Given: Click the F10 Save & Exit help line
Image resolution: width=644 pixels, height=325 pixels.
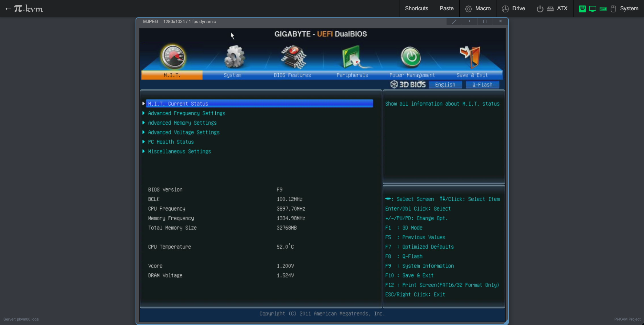Looking at the screenshot, I should point(409,275).
